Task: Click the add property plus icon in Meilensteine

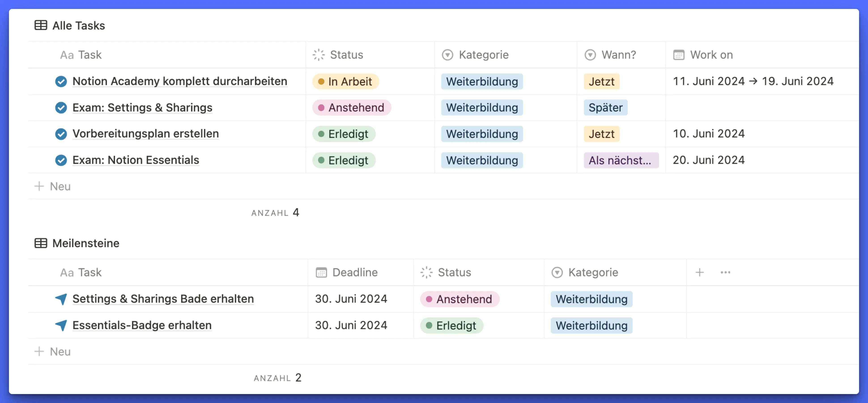Action: tap(700, 272)
